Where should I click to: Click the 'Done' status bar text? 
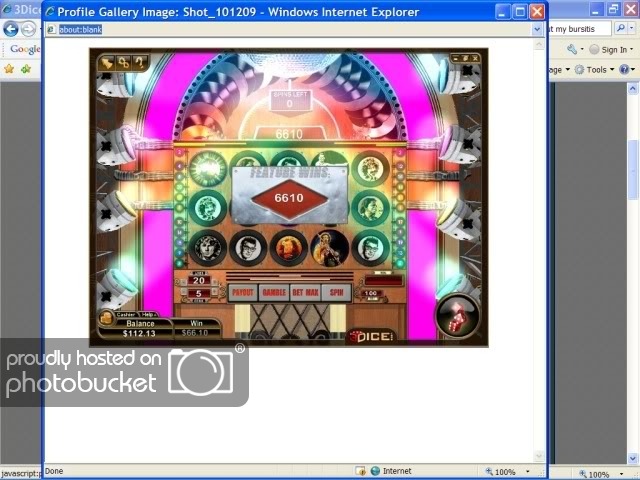[x=54, y=471]
